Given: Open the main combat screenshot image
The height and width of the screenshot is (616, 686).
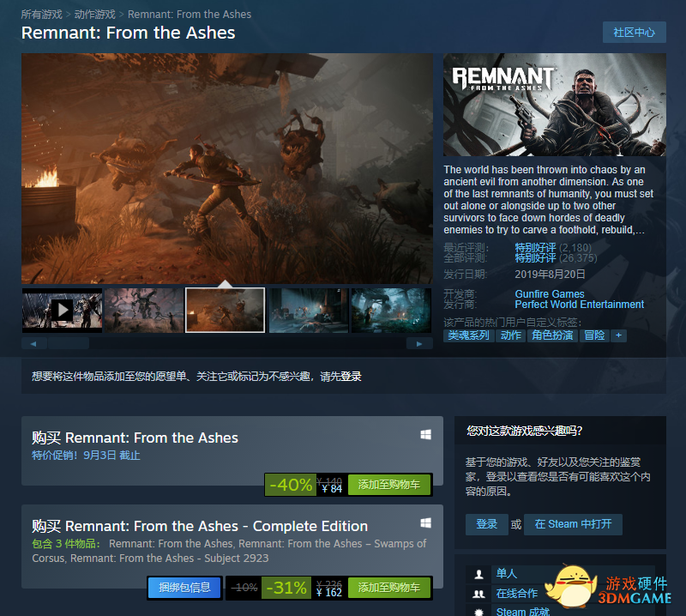Looking at the screenshot, I should pyautogui.click(x=226, y=168).
